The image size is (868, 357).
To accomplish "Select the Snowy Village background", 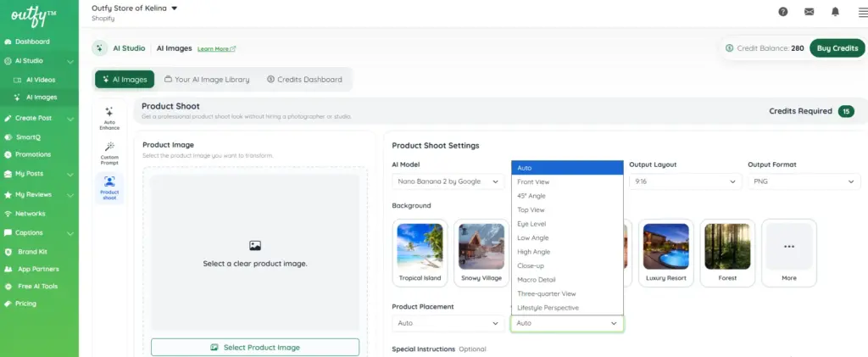I will (x=481, y=253).
